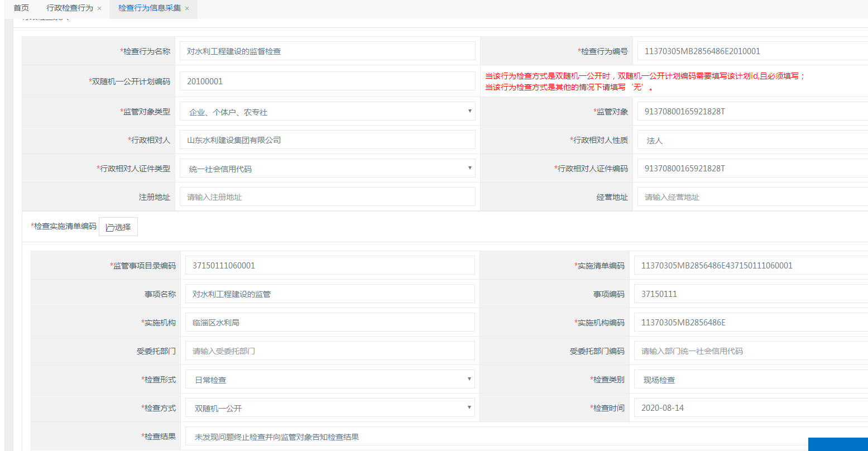Switch to the 行政检查行为 tab
868x451 pixels.
[x=70, y=8]
